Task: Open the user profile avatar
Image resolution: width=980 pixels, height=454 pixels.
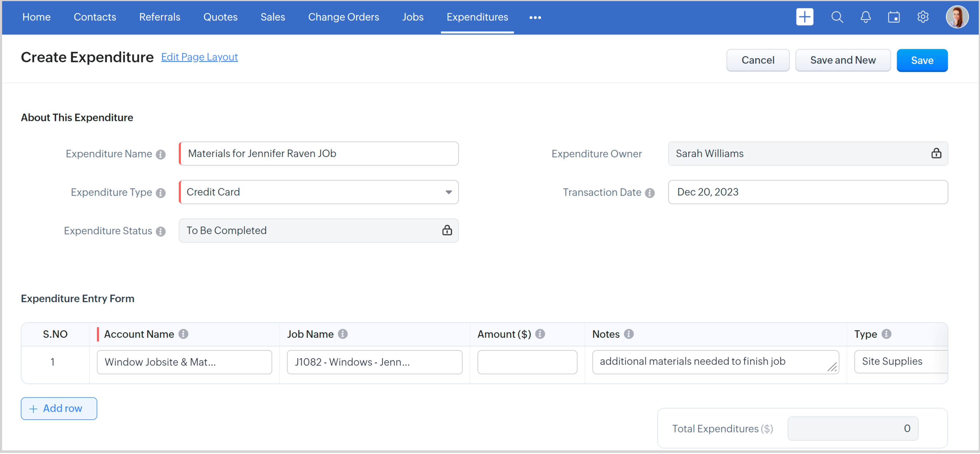Action: pos(957,17)
